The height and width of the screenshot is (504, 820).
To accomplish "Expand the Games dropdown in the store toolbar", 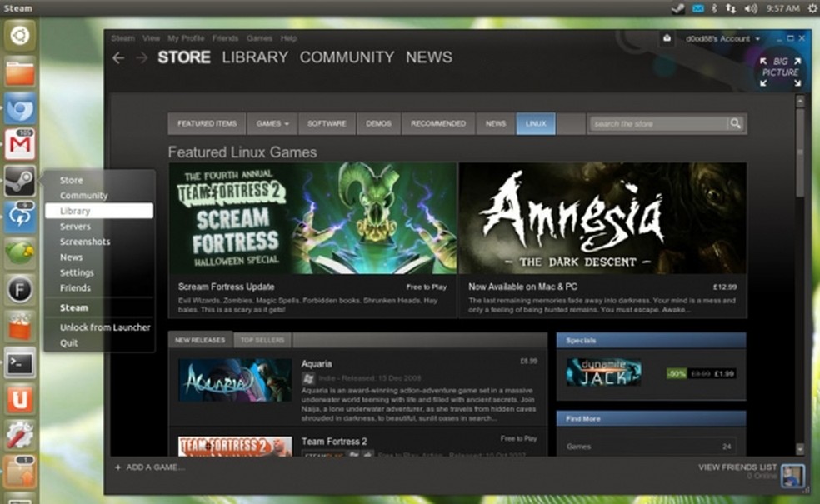I will coord(272,122).
